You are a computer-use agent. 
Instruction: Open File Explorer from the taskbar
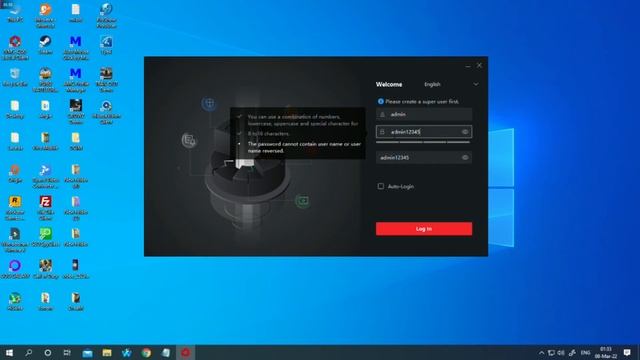pyautogui.click(x=107, y=353)
